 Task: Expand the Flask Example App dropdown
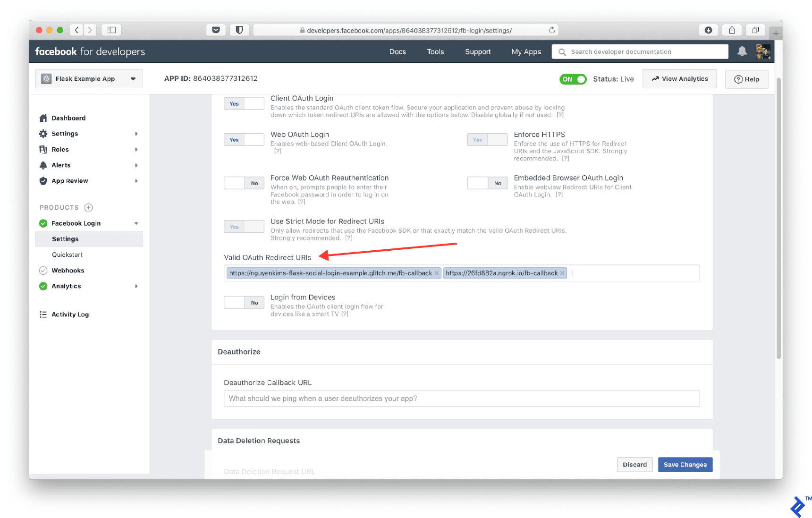[134, 78]
